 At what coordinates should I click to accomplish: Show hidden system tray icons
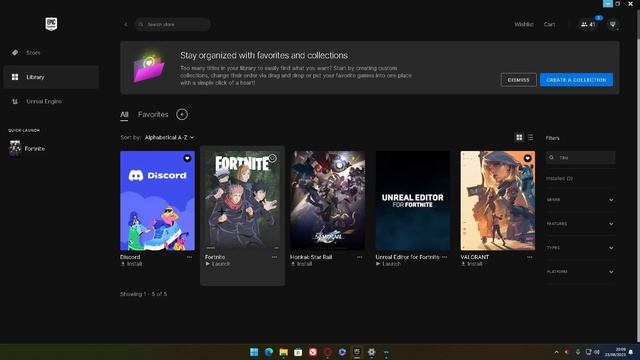[x=556, y=352]
